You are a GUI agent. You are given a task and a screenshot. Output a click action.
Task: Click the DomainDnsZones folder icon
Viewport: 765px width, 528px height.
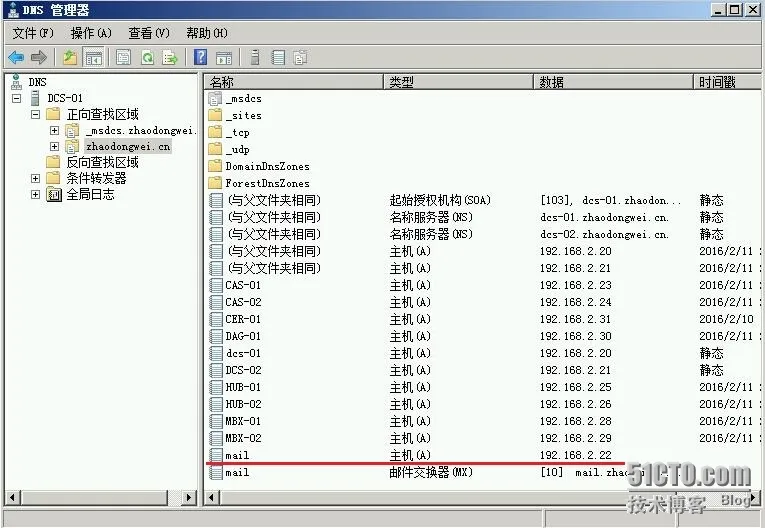[x=215, y=166]
